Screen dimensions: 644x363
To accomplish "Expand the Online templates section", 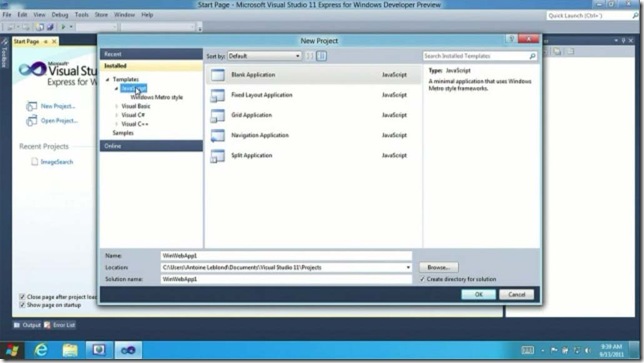I will [x=151, y=146].
